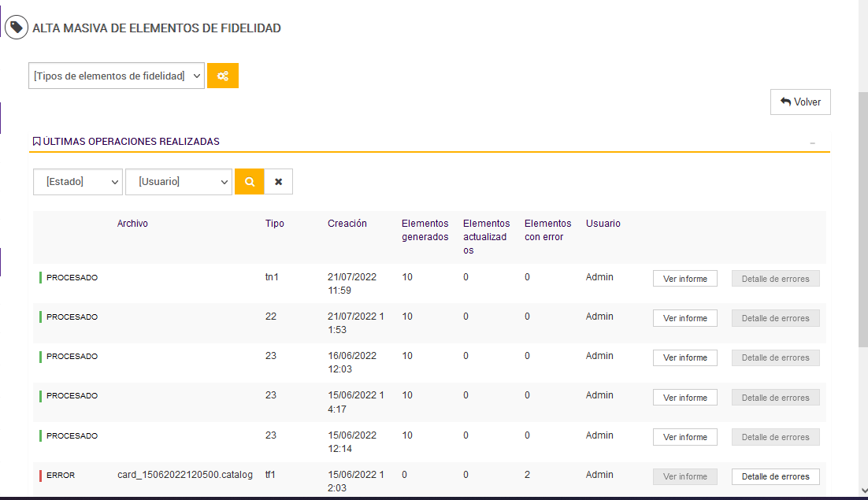Image resolution: width=868 pixels, height=500 pixels.
Task: Detalle de errores for type 22 row
Action: [776, 318]
